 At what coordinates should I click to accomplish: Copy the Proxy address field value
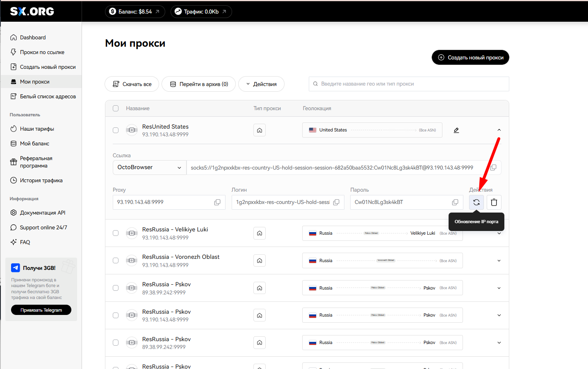217,202
